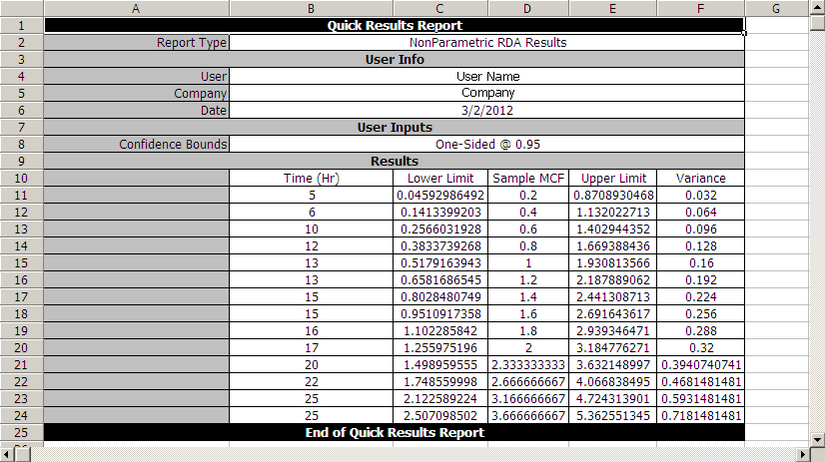The width and height of the screenshot is (825, 462).
Task: Click the Upper Limit column heading
Action: click(x=613, y=178)
